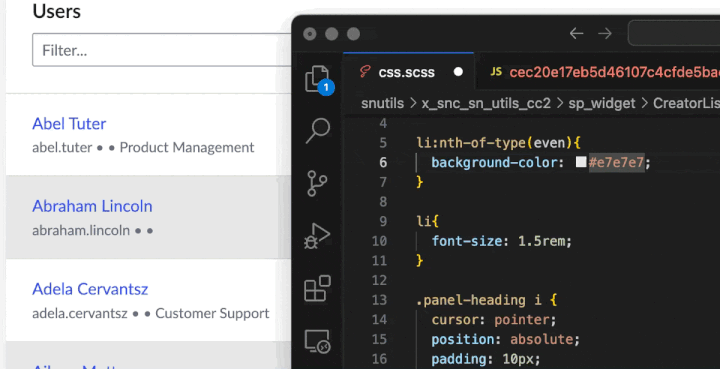Image resolution: width=720 pixels, height=369 pixels.
Task: Click the forward navigation arrow in VS Code
Action: coord(605,33)
